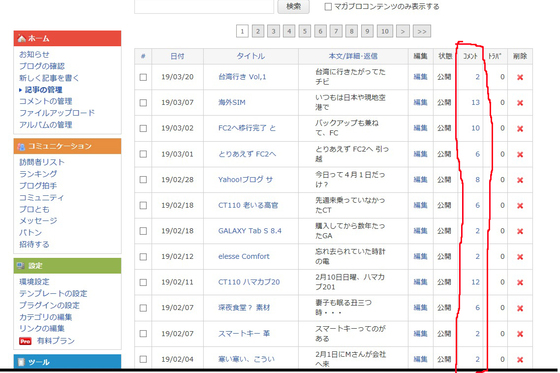Enable マガブロコンテンツのみ表示する checkbox

328,7
